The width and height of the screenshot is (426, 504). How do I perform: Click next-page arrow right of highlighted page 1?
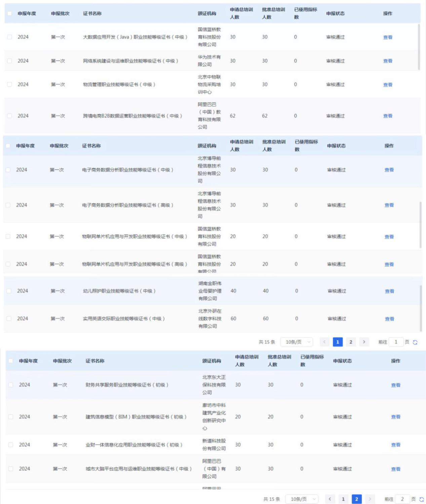364,342
